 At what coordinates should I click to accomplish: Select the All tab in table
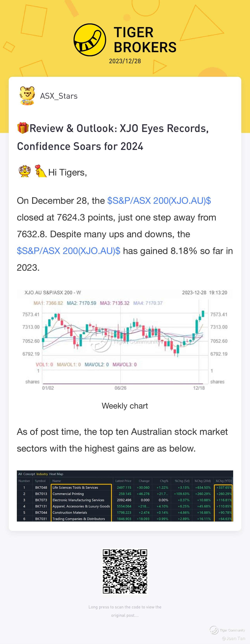pos(20,474)
